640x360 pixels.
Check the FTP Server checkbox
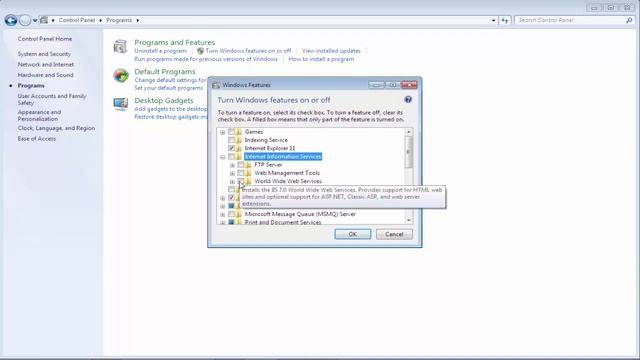tap(241, 164)
